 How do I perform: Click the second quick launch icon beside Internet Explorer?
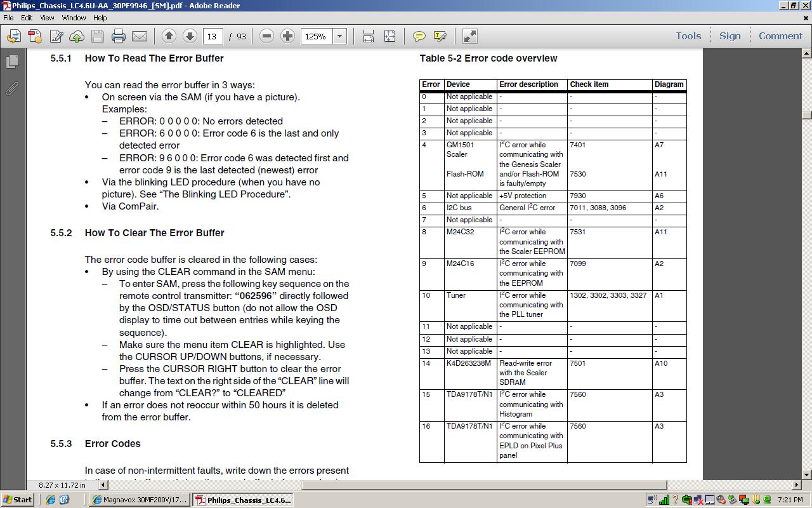64,500
